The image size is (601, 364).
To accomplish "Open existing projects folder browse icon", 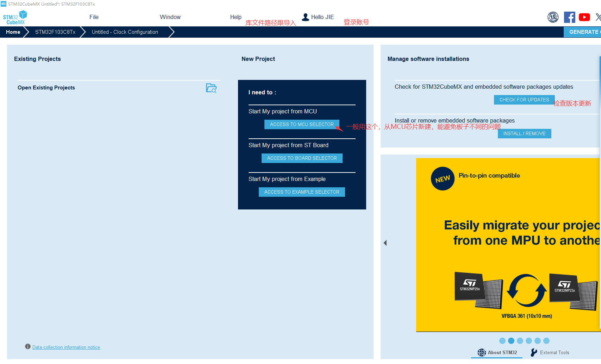I will pyautogui.click(x=211, y=88).
